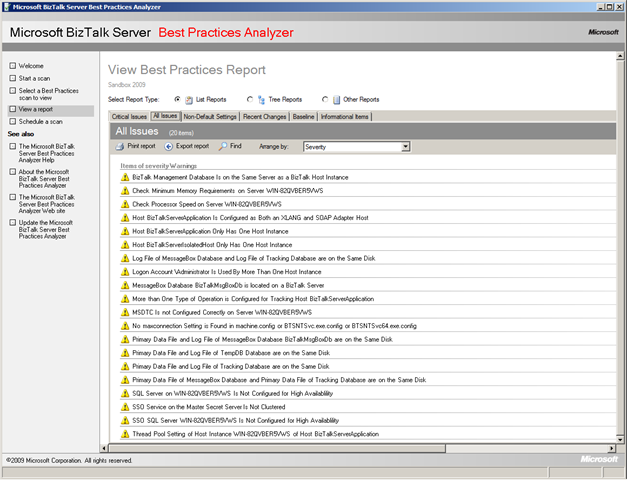627x480 pixels.
Task: Click the Start a scan box icon
Action: tap(13, 78)
